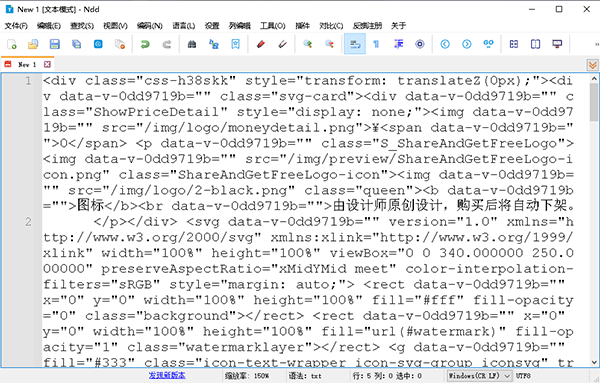600x383 pixels.
Task: Open the 视图(V) menu
Action: point(115,26)
